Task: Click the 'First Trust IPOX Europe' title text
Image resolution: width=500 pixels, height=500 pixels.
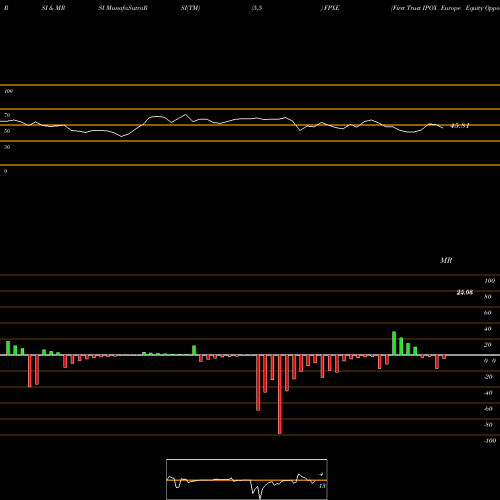Action: 426,8
